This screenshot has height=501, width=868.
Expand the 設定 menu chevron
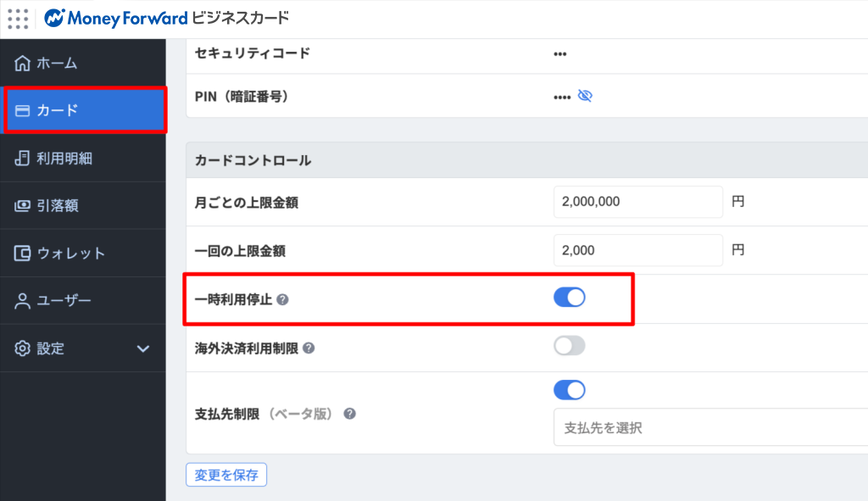pos(143,348)
